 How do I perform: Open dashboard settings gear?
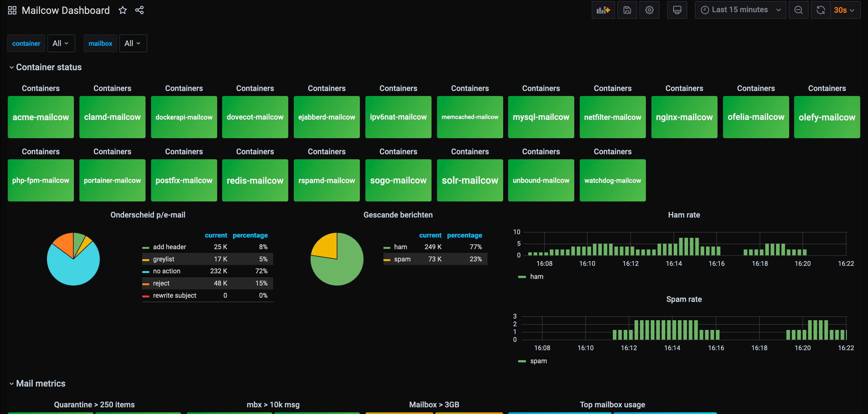click(x=649, y=10)
